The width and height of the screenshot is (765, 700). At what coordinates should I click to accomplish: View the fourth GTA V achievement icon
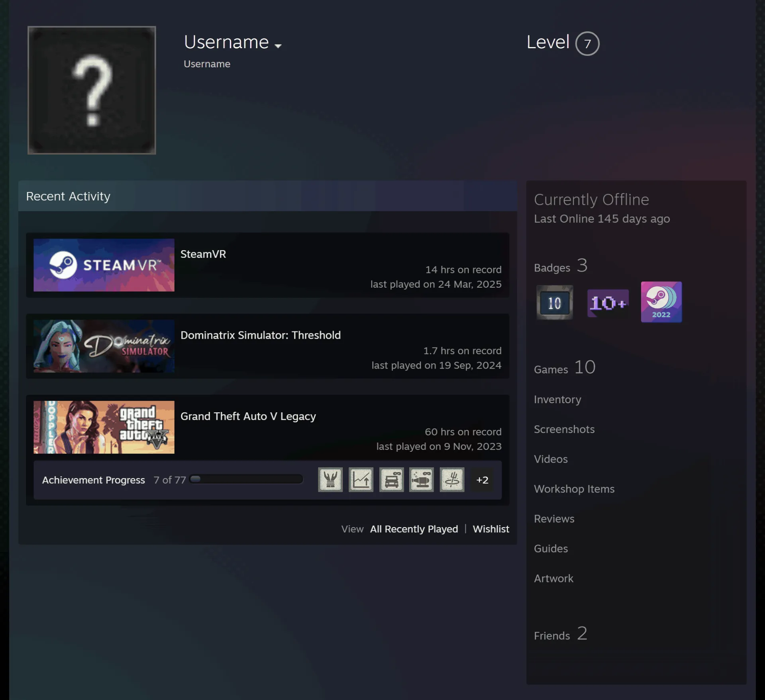[422, 480]
